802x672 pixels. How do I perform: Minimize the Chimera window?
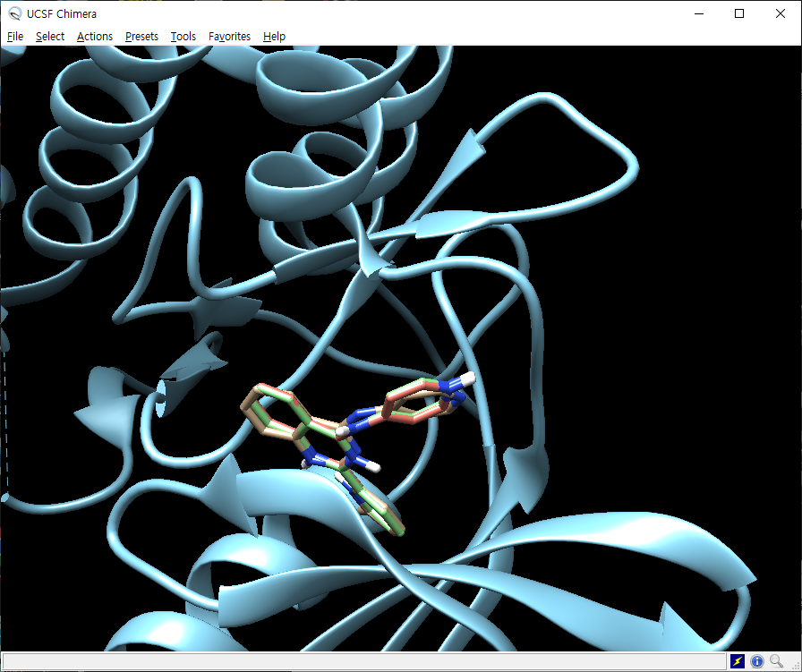point(699,13)
